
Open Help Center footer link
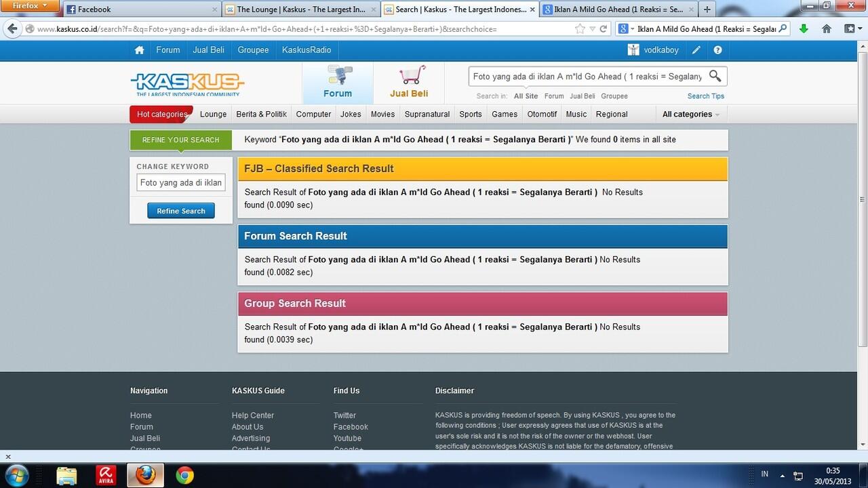[x=253, y=415]
